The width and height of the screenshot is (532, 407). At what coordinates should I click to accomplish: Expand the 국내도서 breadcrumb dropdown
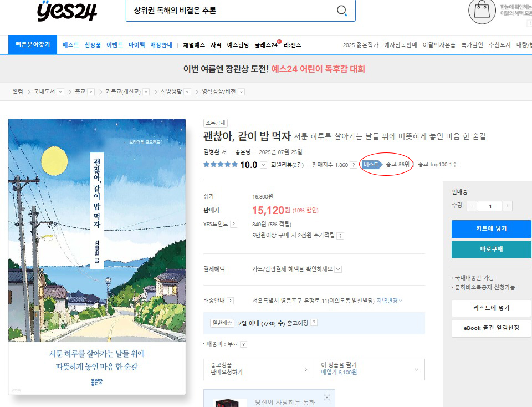pos(60,91)
